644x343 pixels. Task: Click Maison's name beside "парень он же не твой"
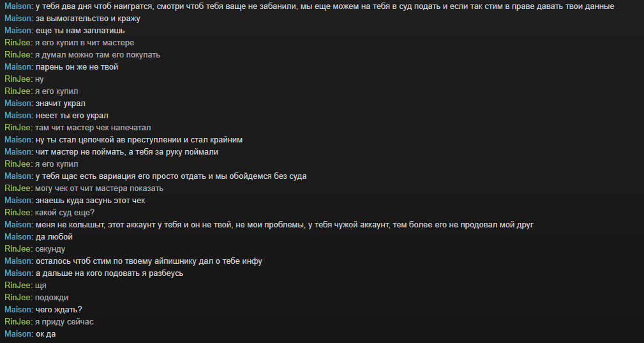(18, 67)
